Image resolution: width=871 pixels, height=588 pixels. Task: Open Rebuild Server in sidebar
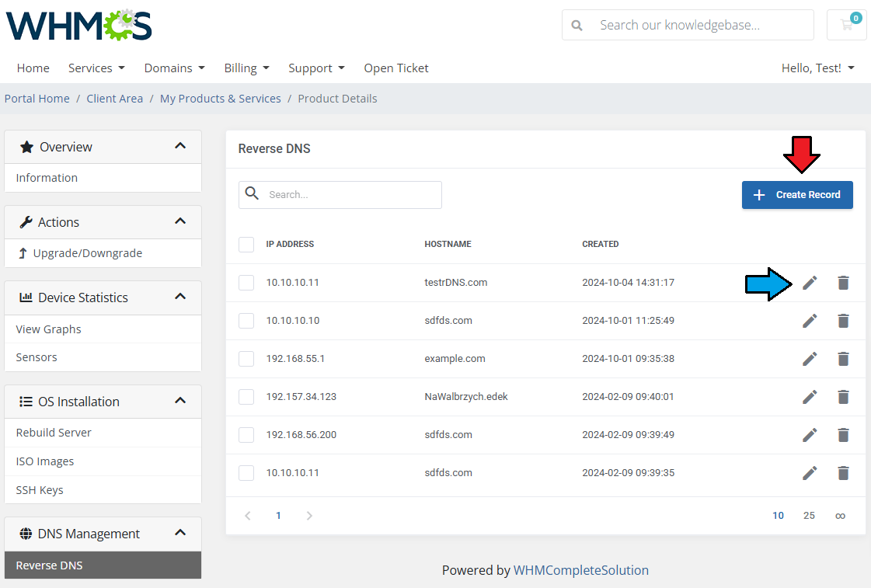[x=54, y=433]
